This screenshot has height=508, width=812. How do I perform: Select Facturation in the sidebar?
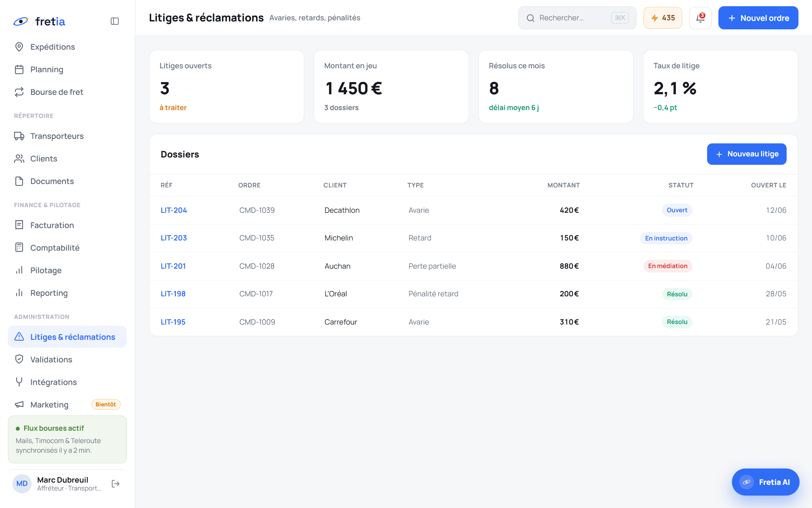click(67, 225)
